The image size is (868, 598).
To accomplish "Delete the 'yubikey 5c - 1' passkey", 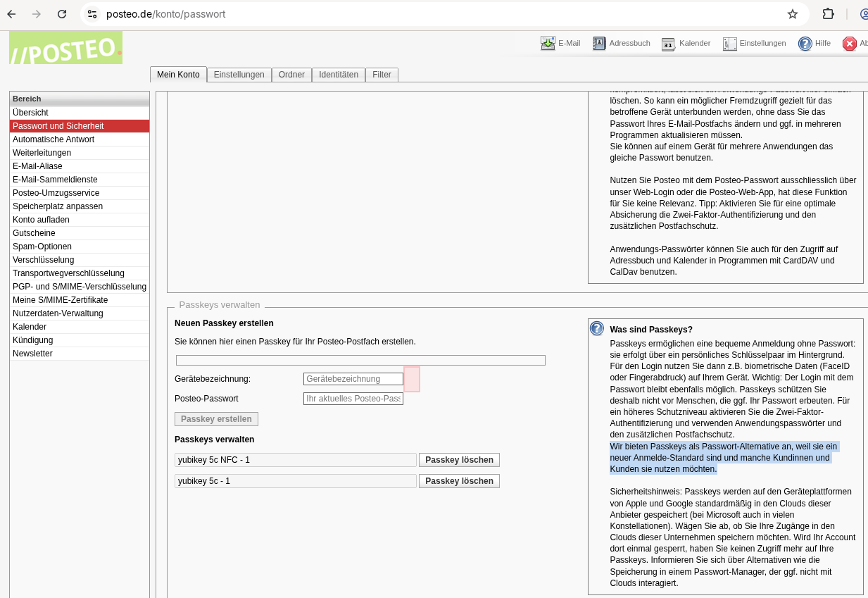I will pos(459,481).
